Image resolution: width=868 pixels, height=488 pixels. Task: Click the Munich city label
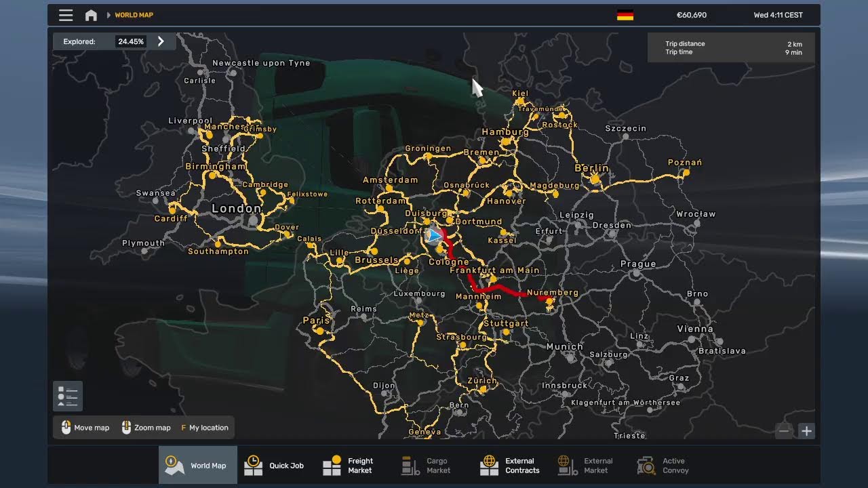click(x=565, y=346)
